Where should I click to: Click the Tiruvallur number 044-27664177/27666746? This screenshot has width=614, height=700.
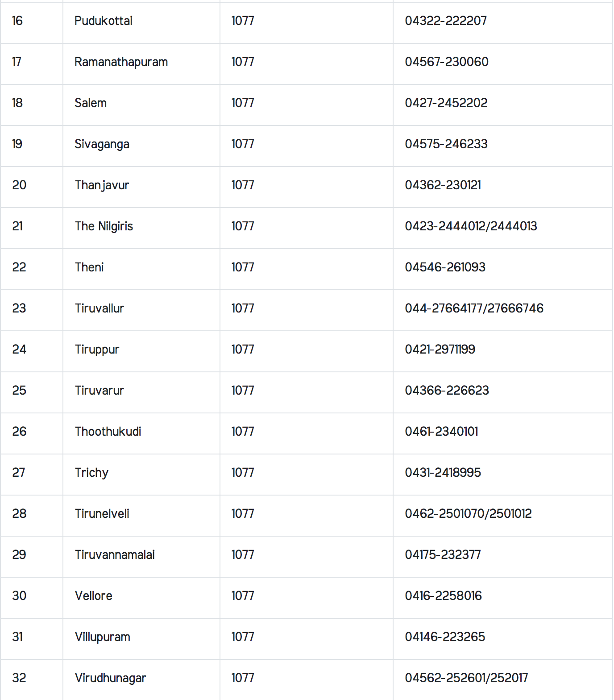(x=474, y=308)
